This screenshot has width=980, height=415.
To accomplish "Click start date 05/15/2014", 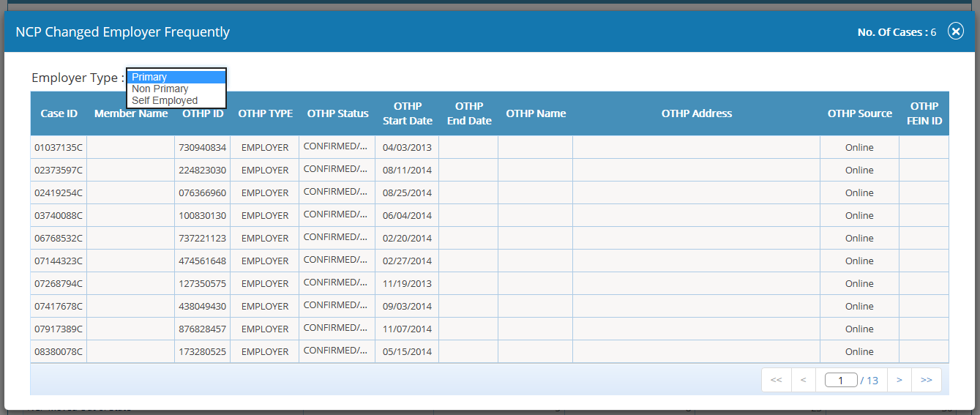I will click(x=407, y=351).
